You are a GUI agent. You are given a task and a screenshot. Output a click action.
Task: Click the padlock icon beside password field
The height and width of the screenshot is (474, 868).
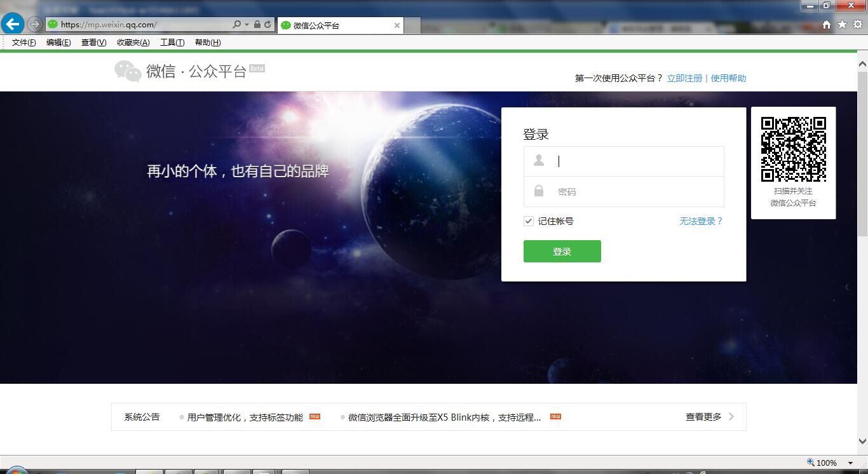(x=539, y=191)
